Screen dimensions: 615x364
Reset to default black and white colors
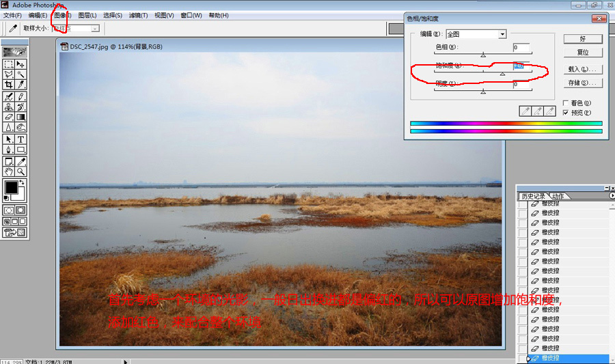coord(6,199)
